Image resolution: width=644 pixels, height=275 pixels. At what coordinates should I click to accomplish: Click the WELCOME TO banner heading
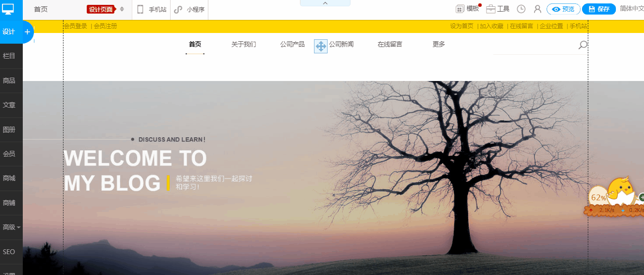pyautogui.click(x=135, y=159)
